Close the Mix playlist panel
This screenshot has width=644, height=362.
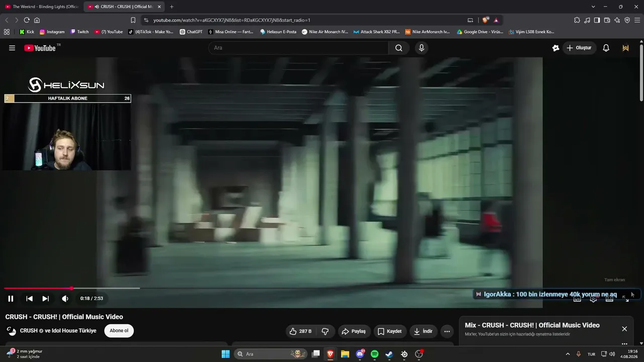click(624, 329)
